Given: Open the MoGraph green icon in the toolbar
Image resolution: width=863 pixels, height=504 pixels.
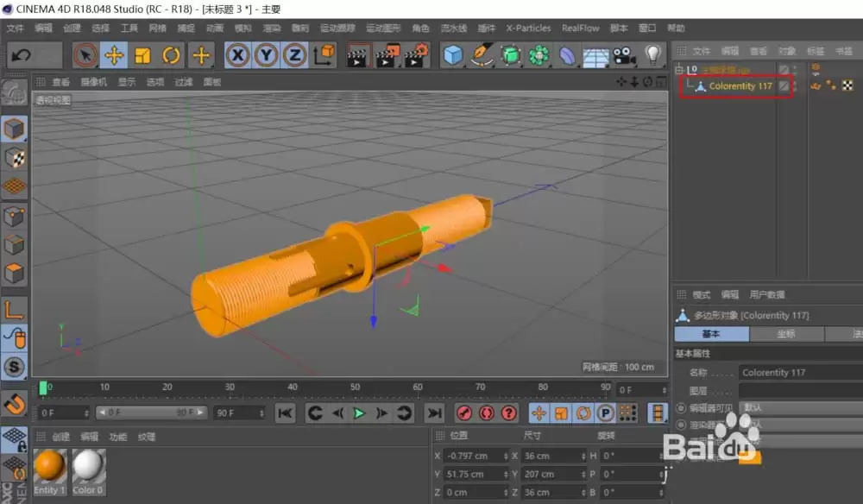Looking at the screenshot, I should [x=538, y=55].
